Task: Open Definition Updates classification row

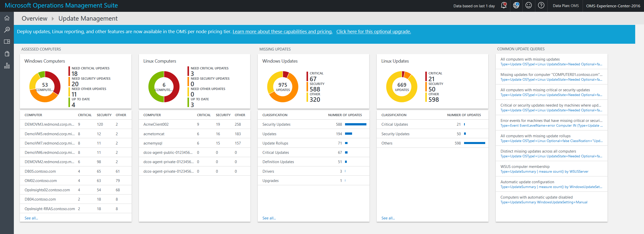Action: click(313, 162)
